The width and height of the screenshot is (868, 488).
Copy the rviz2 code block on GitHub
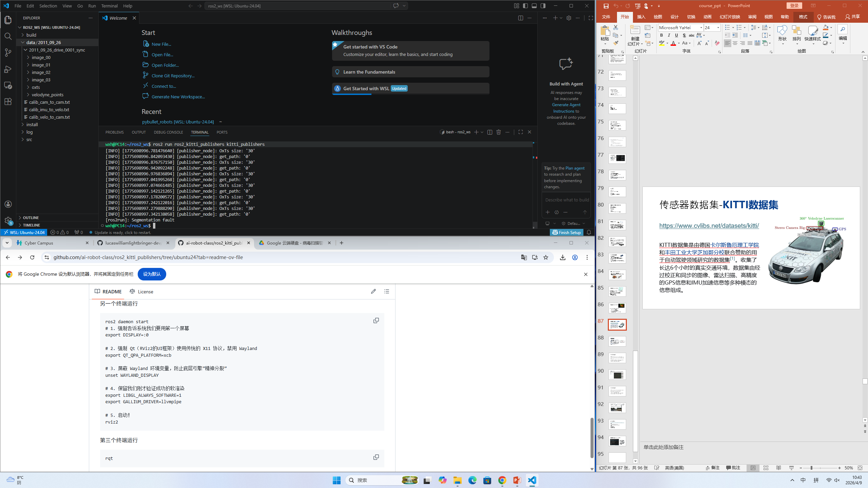[x=376, y=320]
